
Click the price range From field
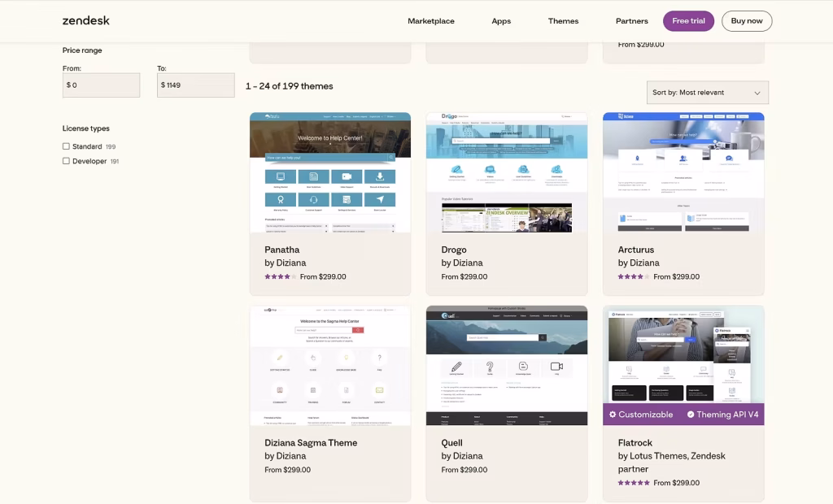click(x=101, y=85)
